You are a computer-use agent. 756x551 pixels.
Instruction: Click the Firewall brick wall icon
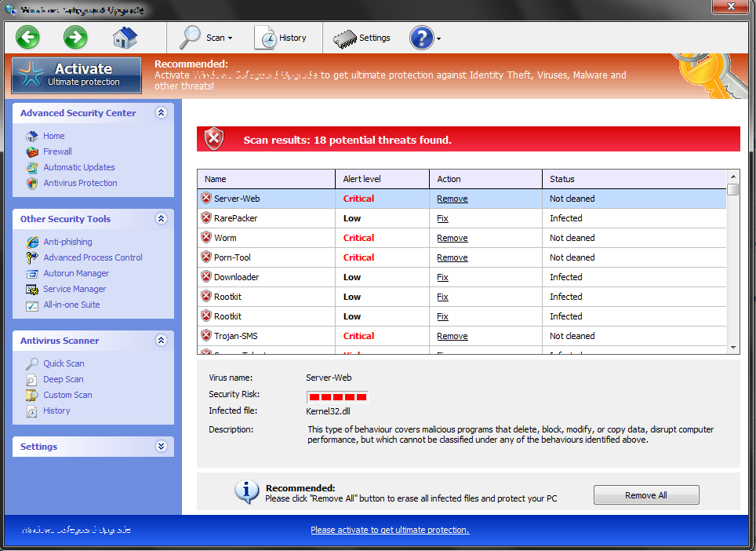(32, 152)
